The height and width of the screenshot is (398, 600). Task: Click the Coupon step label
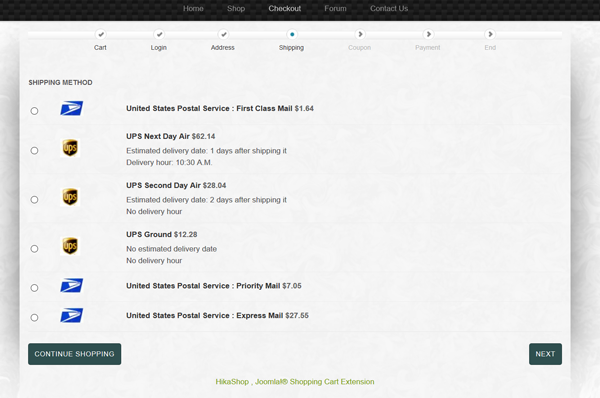pos(360,47)
